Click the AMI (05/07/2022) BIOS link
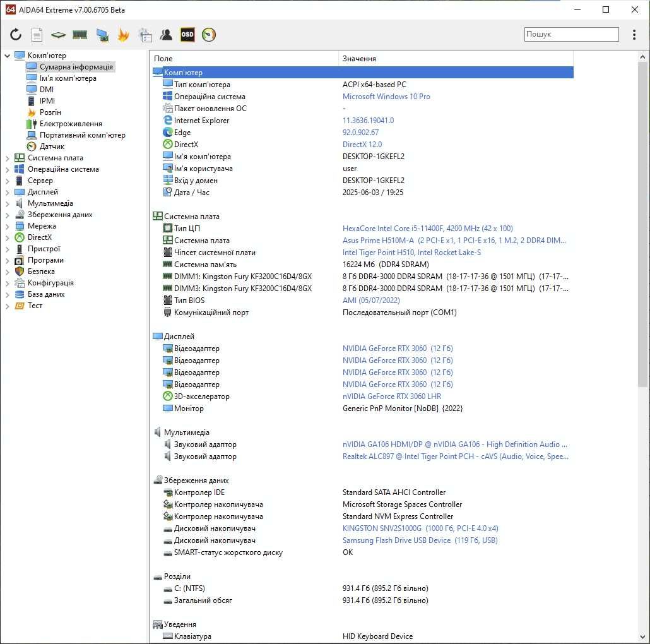This screenshot has width=650, height=644. coord(371,301)
